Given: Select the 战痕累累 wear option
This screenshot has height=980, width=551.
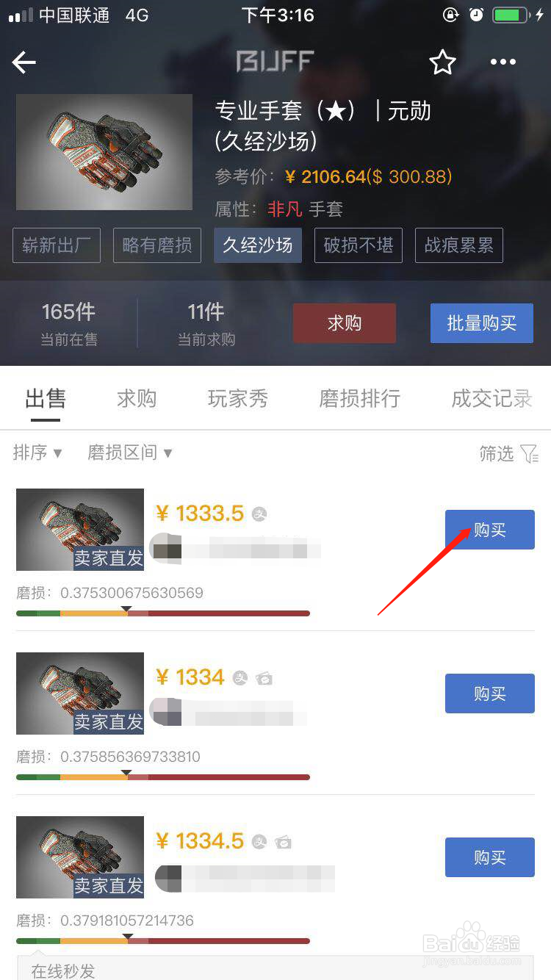Looking at the screenshot, I should 459,245.
